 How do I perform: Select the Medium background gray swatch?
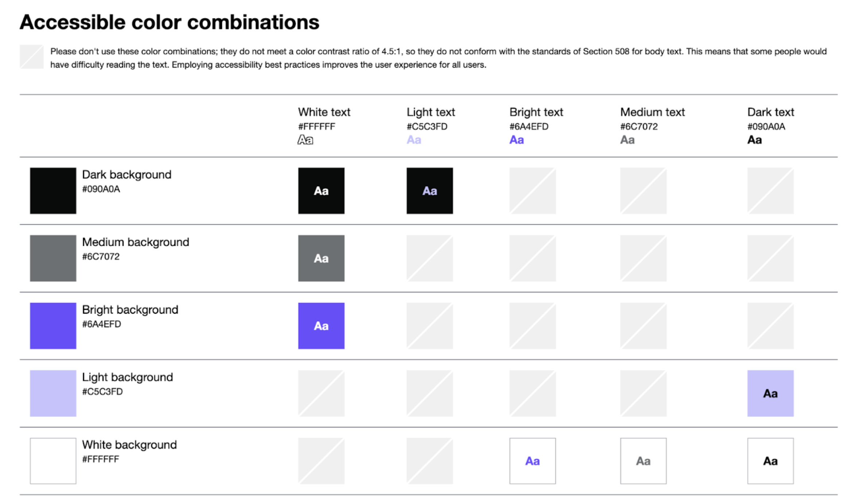(53, 258)
